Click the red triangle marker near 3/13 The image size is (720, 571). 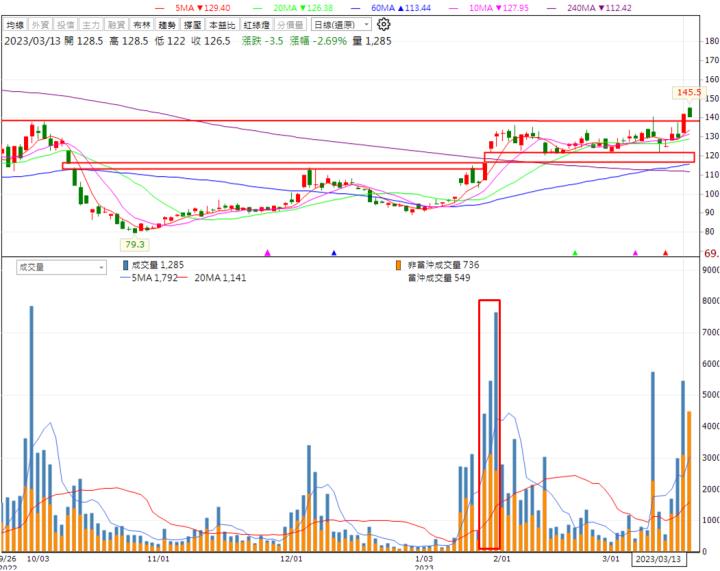point(665,253)
